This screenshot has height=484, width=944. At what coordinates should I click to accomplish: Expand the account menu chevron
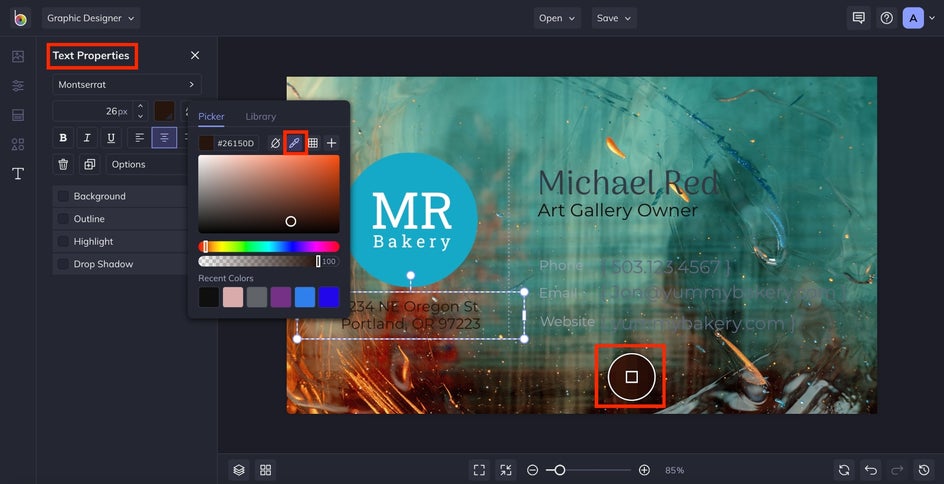pyautogui.click(x=932, y=18)
